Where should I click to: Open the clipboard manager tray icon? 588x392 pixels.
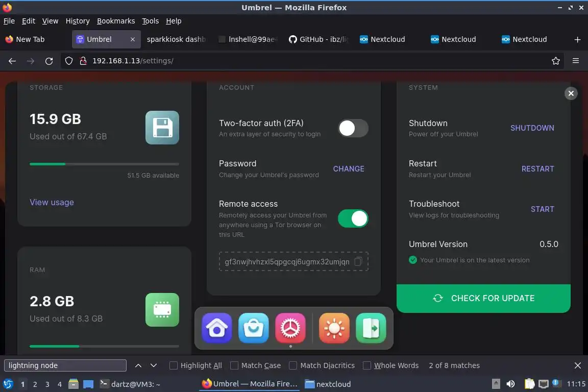(x=529, y=384)
